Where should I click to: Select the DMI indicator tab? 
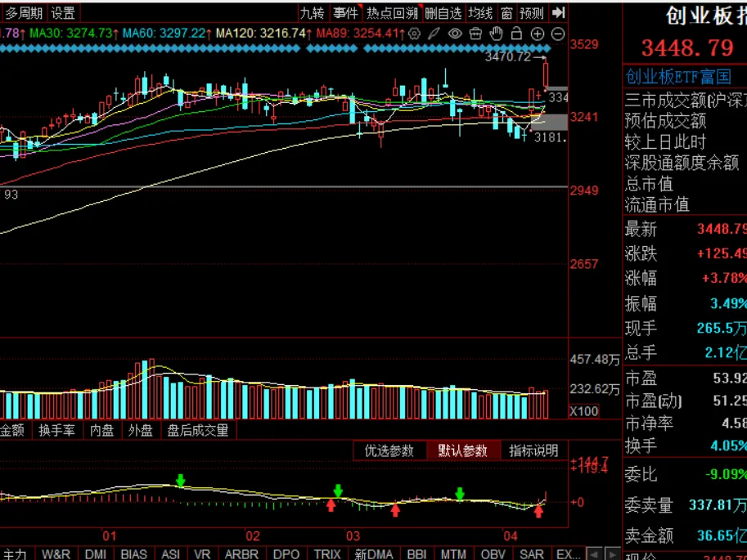[x=95, y=553]
